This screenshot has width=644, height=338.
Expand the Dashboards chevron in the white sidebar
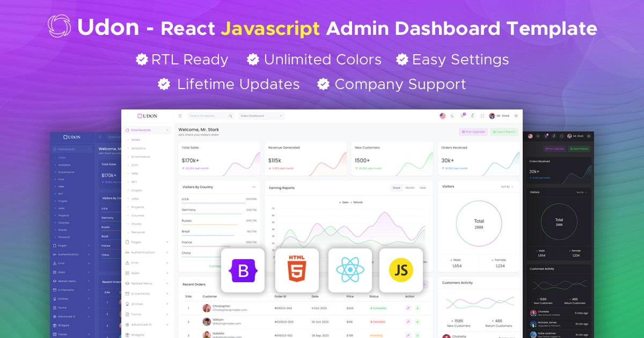167,130
